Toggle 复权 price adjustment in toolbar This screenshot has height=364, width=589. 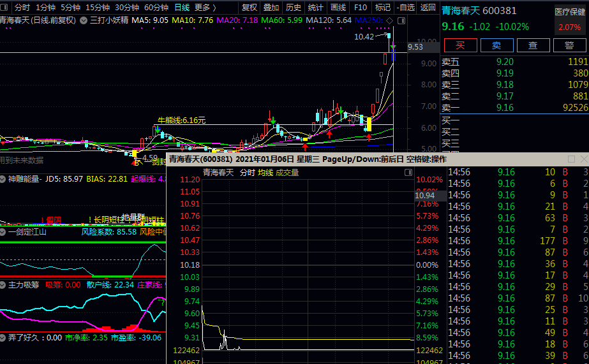(x=250, y=8)
